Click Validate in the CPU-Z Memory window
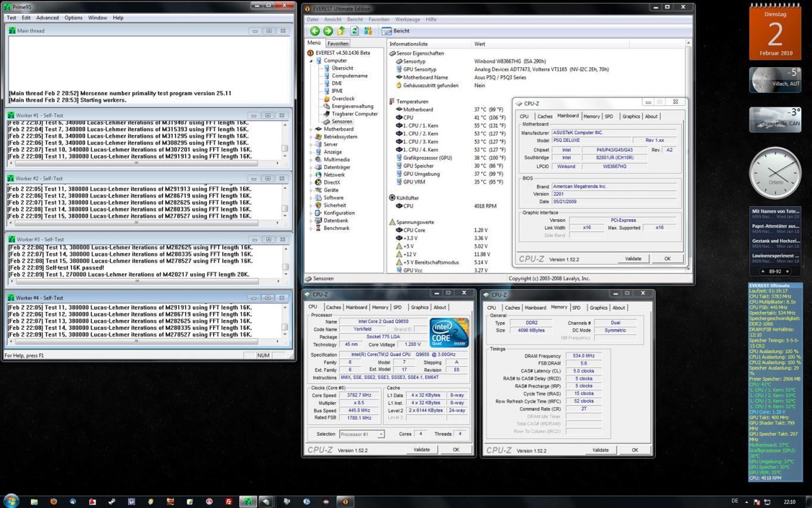Viewport: 812px width, 508px height. coord(600,450)
